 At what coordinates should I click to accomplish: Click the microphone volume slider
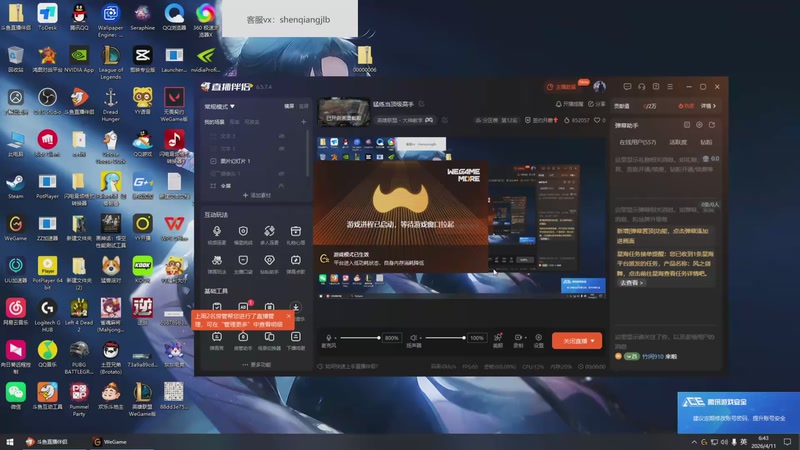point(360,338)
